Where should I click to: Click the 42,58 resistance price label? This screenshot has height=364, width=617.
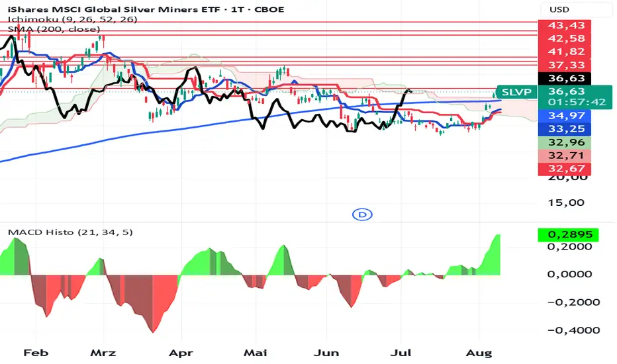click(x=564, y=38)
